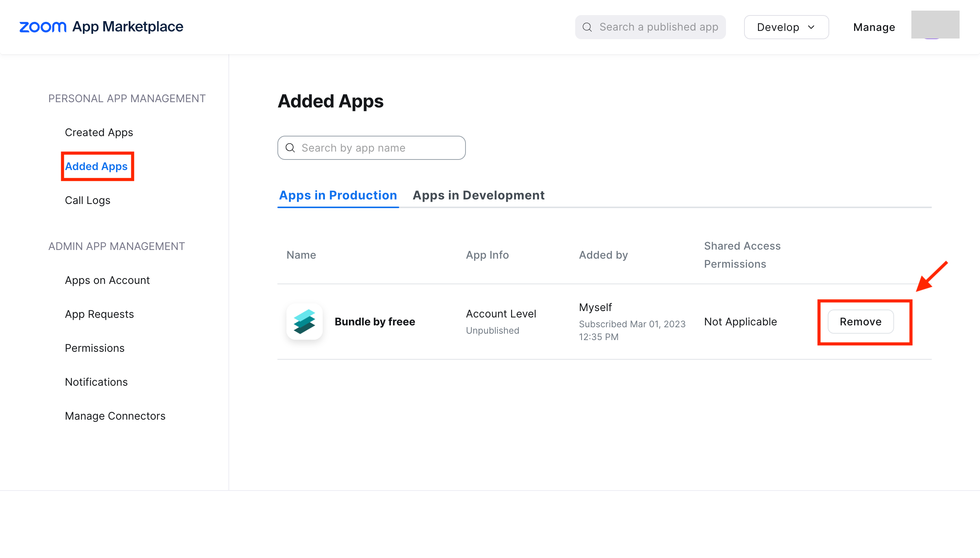Open the Bundle by freee app icon
Viewport: 980px width, 558px height.
pyautogui.click(x=304, y=322)
